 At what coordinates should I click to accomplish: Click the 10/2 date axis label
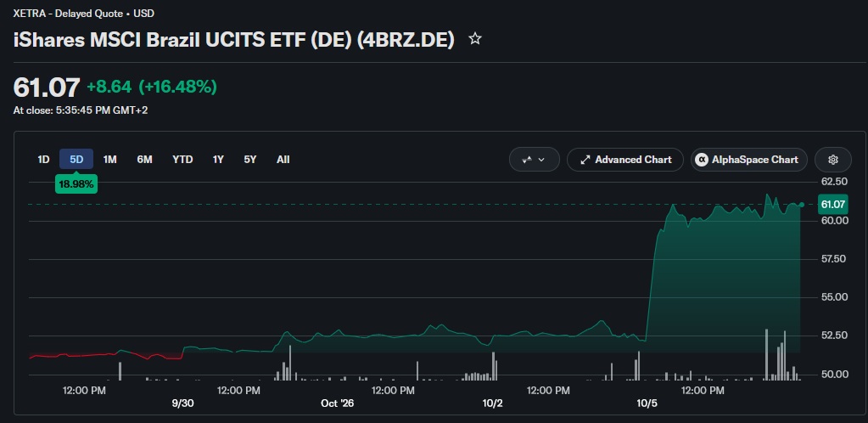point(493,403)
